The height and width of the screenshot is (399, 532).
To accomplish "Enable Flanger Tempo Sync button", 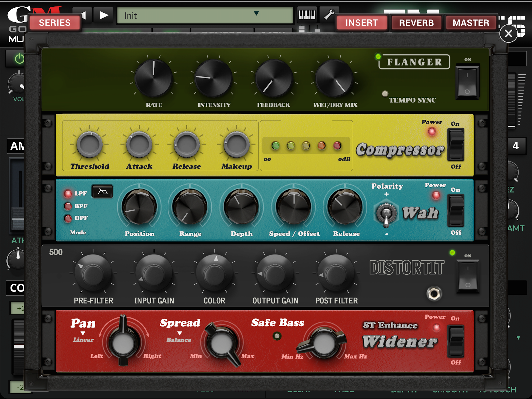I will click(x=385, y=94).
